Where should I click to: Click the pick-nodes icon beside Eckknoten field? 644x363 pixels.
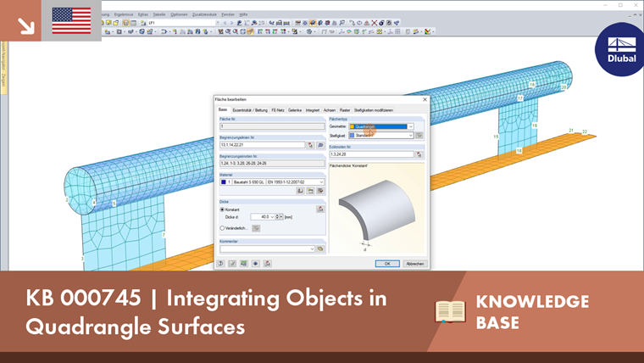point(419,154)
